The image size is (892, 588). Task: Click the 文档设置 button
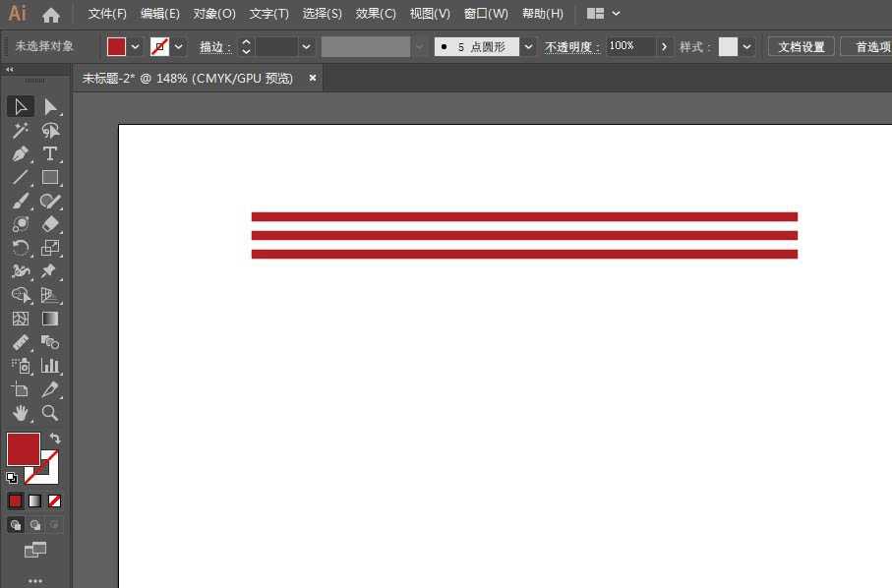point(800,45)
